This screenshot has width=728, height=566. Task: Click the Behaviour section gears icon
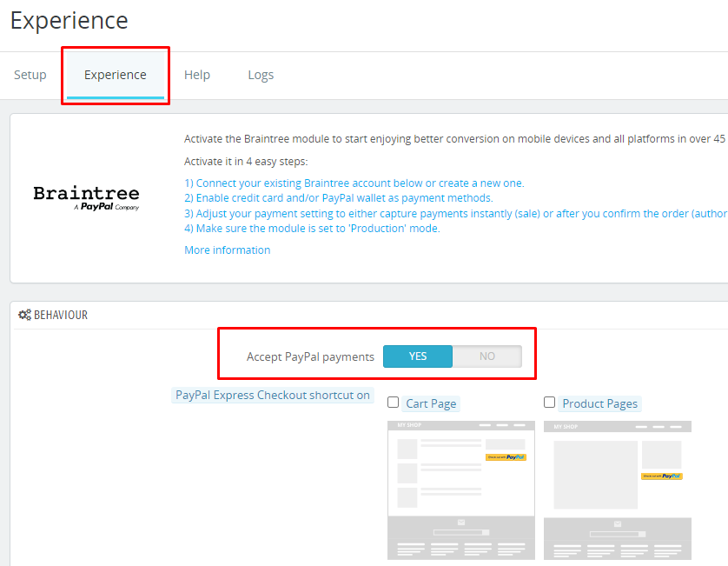point(24,316)
